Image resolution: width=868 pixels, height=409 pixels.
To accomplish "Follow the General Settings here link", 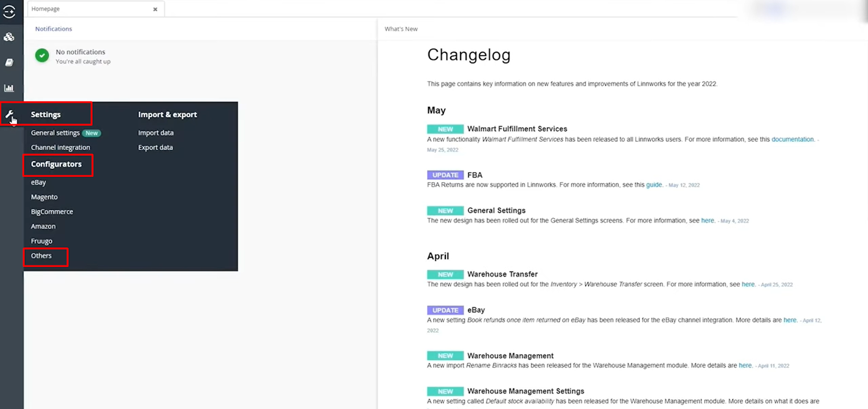I will point(707,221).
